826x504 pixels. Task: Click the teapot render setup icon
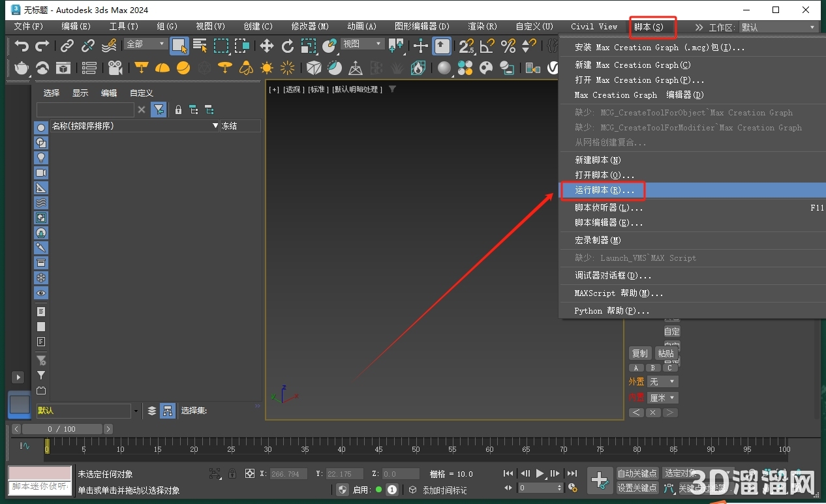click(22, 68)
